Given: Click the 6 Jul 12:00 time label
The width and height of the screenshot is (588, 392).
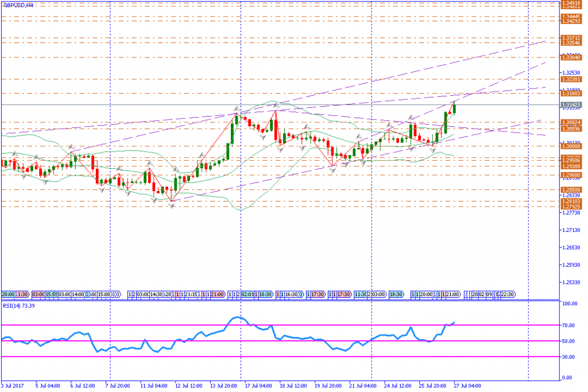Looking at the screenshot, I should (83, 386).
